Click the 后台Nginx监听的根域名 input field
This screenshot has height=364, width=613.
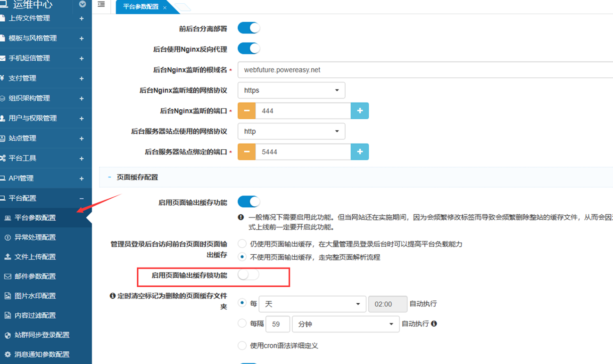pyautogui.click(x=425, y=70)
